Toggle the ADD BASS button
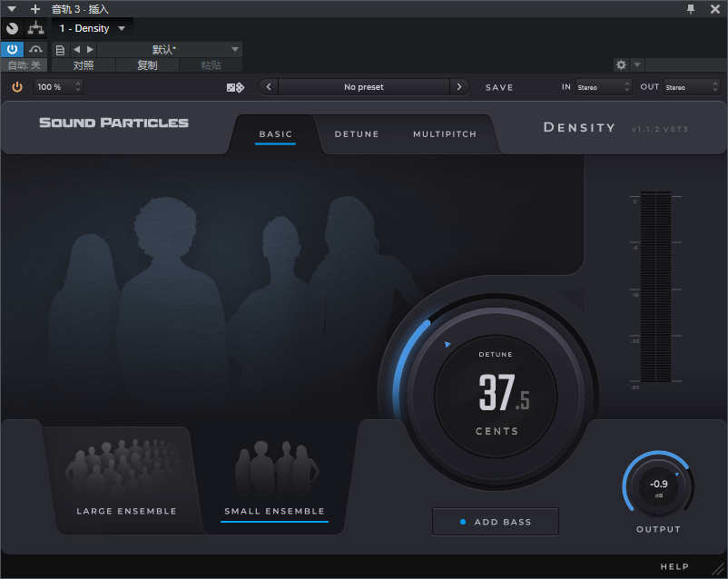Image resolution: width=728 pixels, height=579 pixels. 496,522
